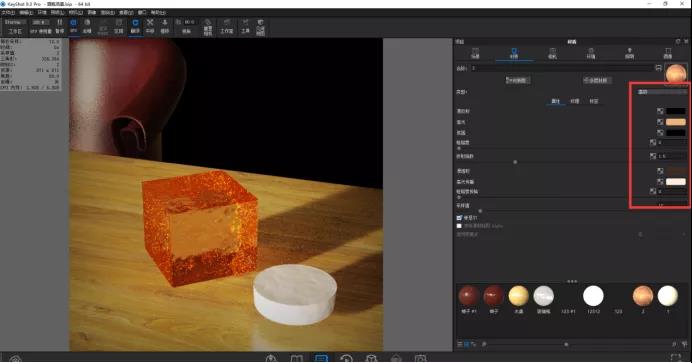Open the Render icon in the bottom bar

pyautogui.click(x=396, y=358)
